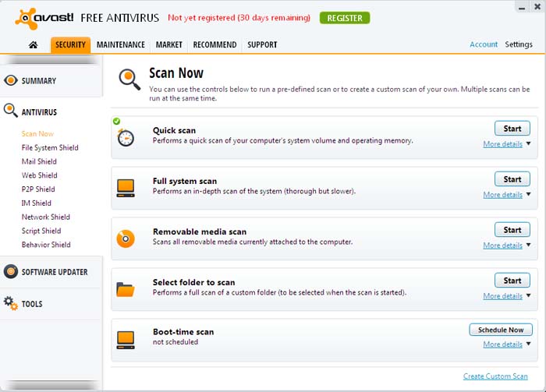Screen dimensions: 546x392
Task: Select Web Shield in sidebar
Action: pyautogui.click(x=39, y=175)
